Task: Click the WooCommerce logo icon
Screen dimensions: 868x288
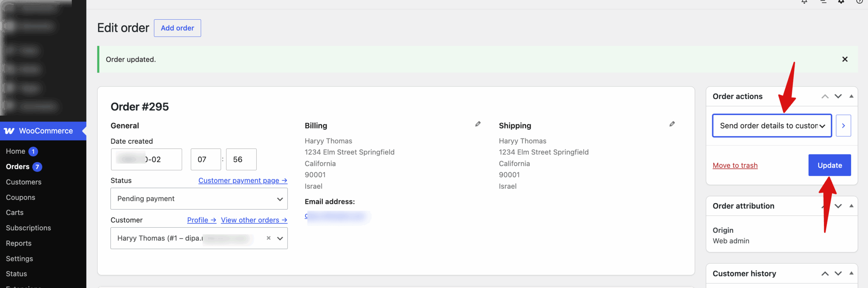Action: 9,131
